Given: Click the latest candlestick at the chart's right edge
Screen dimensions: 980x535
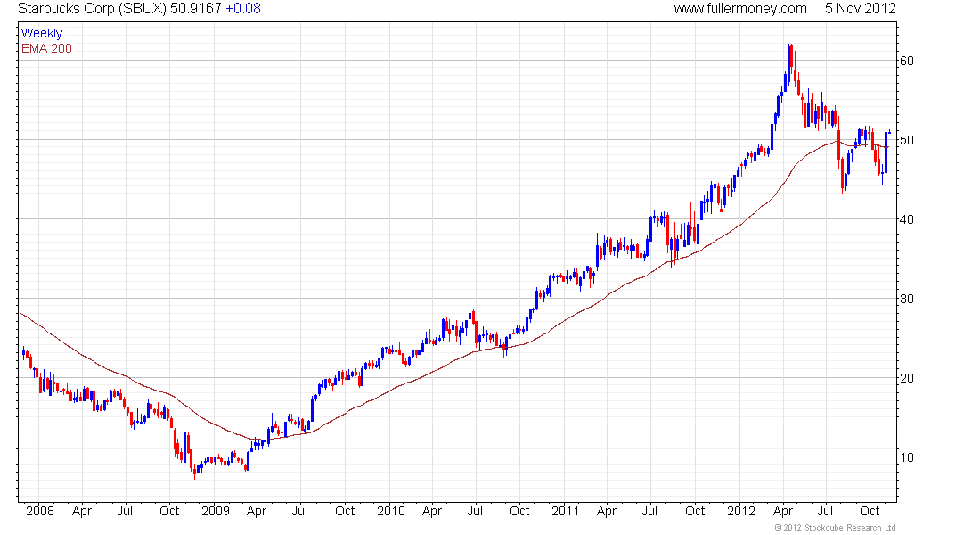Looking at the screenshot, I should click(889, 132).
